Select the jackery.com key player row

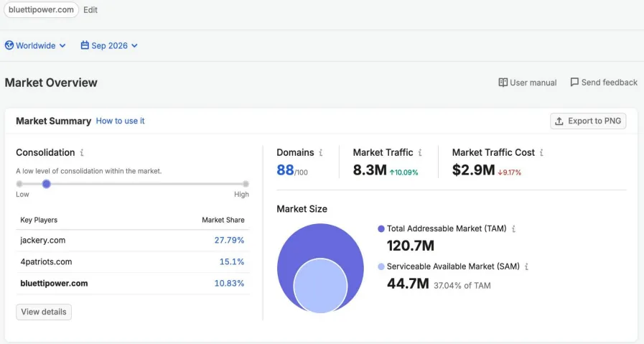(x=133, y=241)
